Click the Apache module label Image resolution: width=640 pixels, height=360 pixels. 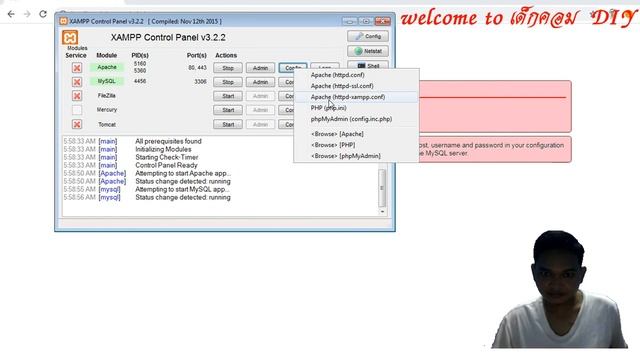point(107,67)
